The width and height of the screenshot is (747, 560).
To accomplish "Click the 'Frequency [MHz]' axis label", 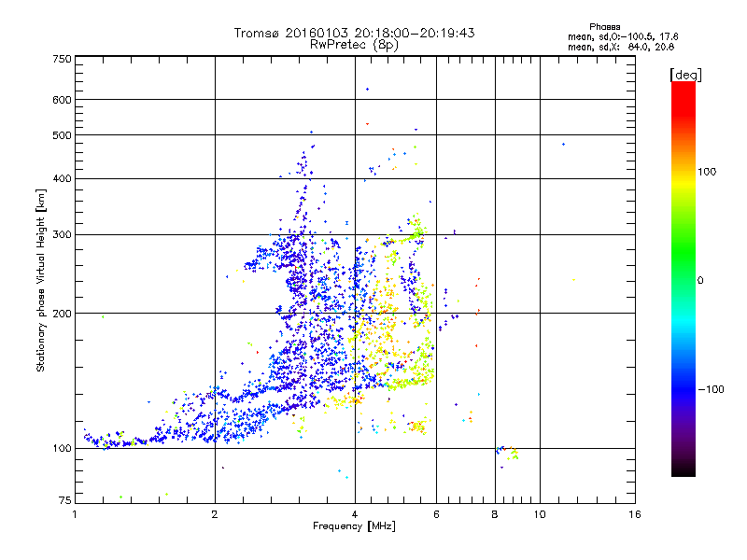I will click(x=354, y=526).
